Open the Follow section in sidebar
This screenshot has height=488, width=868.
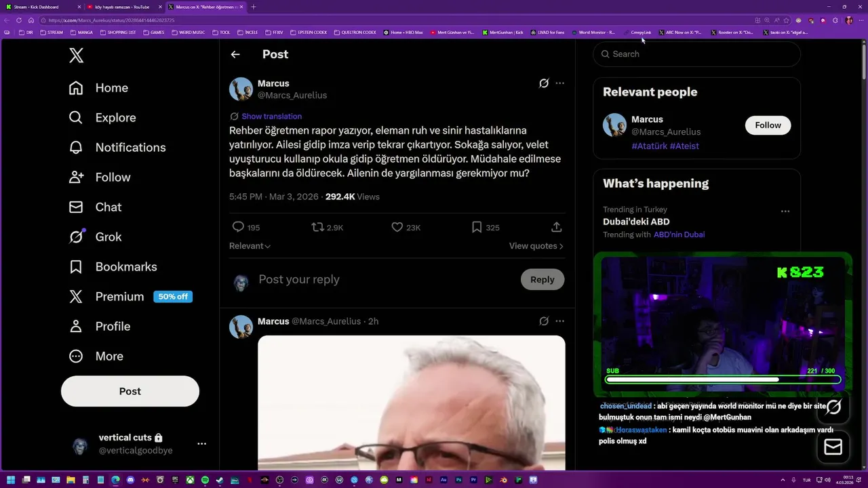coord(100,178)
